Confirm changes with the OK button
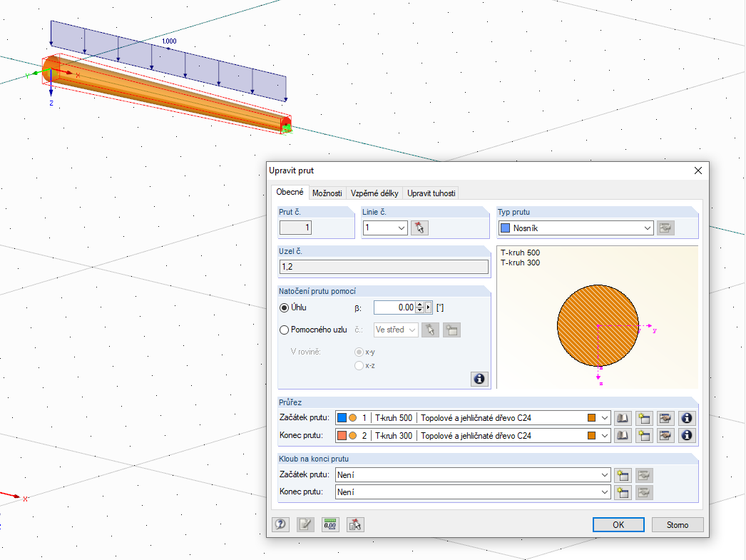 (x=618, y=524)
